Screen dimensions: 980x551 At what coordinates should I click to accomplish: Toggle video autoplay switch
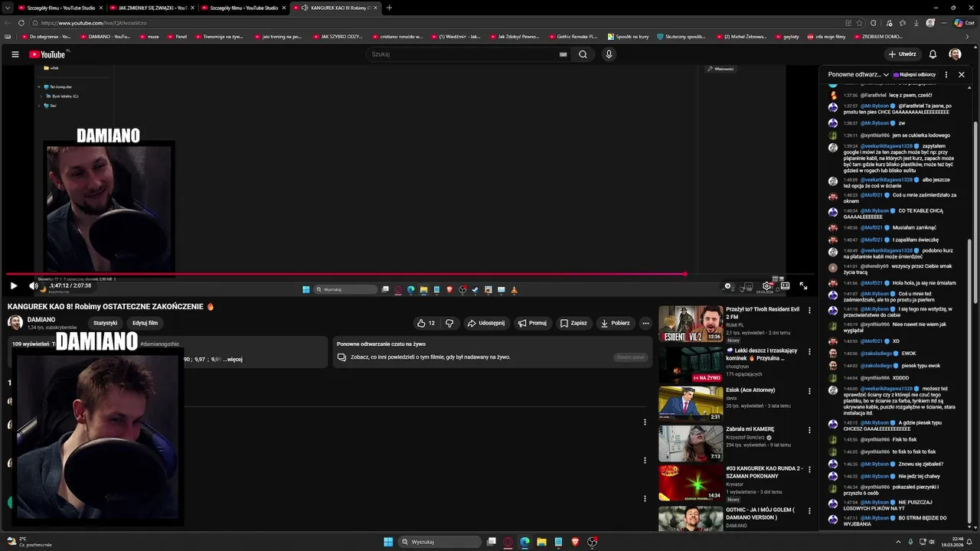click(728, 286)
